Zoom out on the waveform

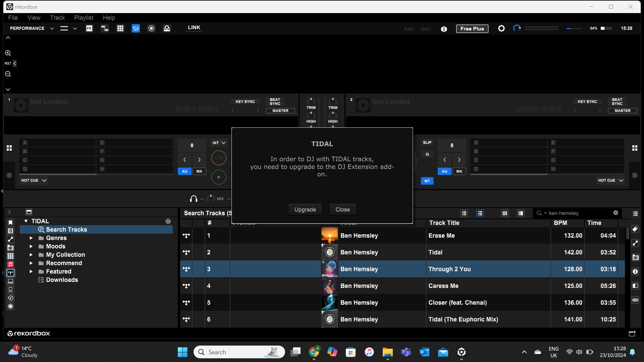(x=8, y=74)
